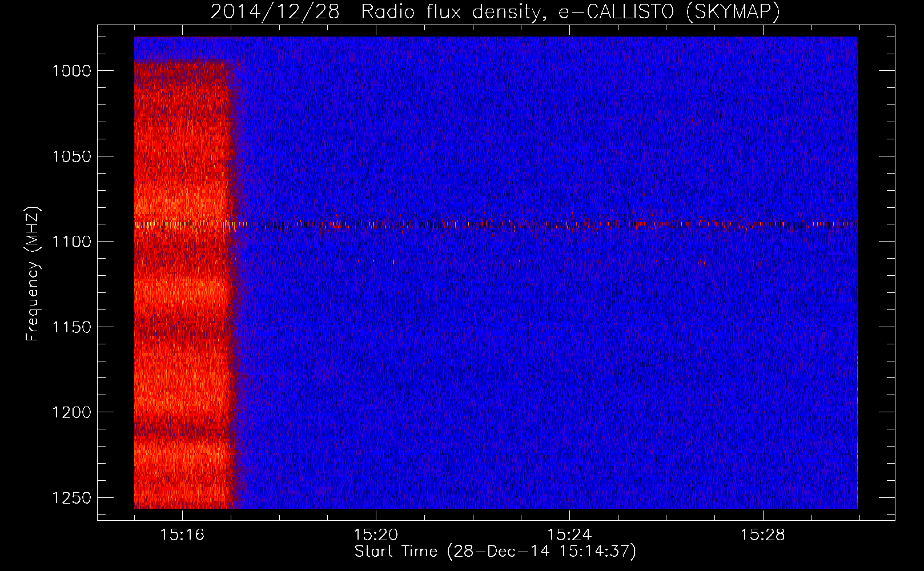The height and width of the screenshot is (571, 924).
Task: Click the 15:20 time tick label
Action: click(x=376, y=535)
